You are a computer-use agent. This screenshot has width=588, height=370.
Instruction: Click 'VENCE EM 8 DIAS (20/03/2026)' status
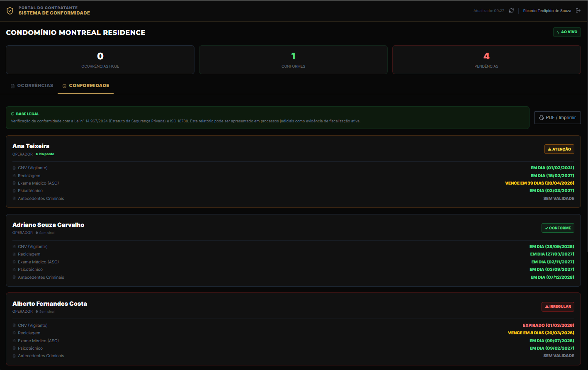point(541,333)
